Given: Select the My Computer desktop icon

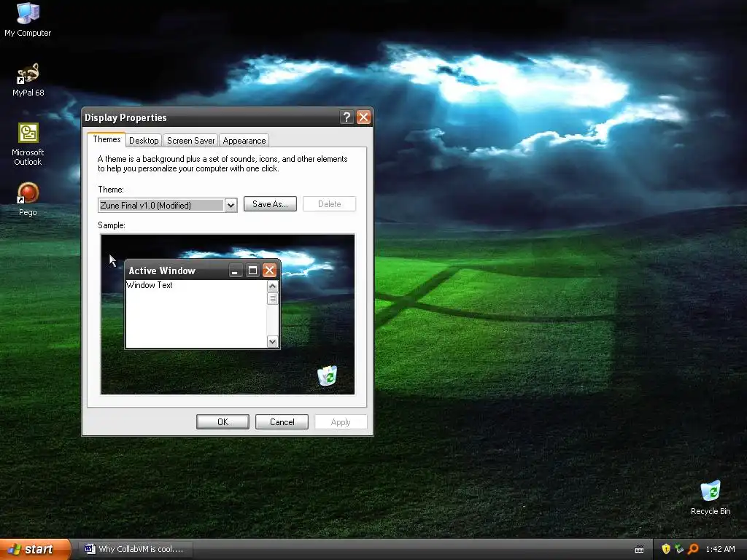Looking at the screenshot, I should coord(28,20).
